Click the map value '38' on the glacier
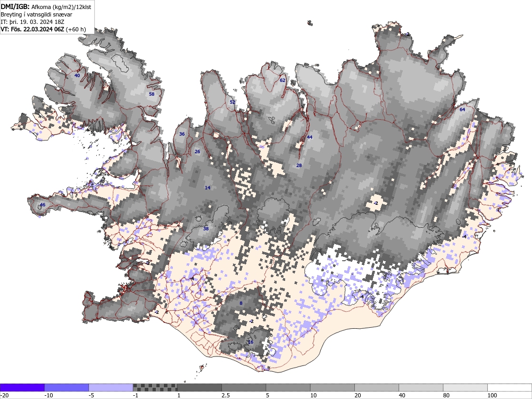The height and width of the screenshot is (399, 532). (206, 229)
